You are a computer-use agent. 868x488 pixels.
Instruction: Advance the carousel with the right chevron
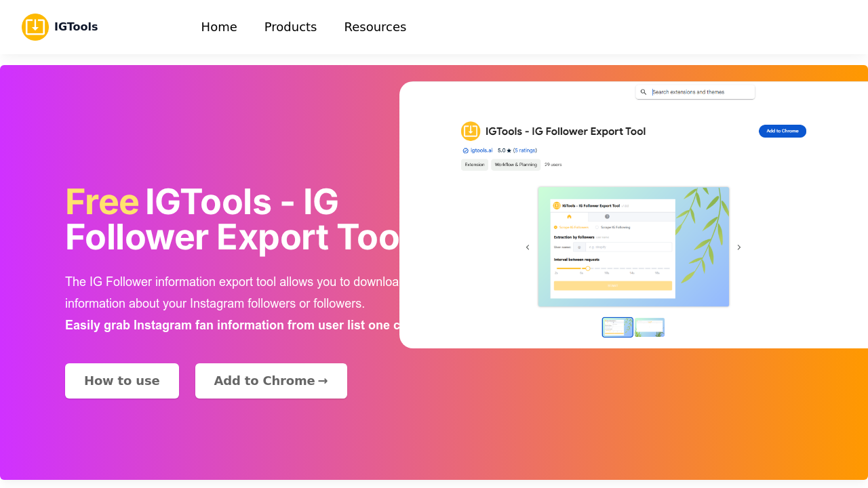pyautogui.click(x=738, y=247)
